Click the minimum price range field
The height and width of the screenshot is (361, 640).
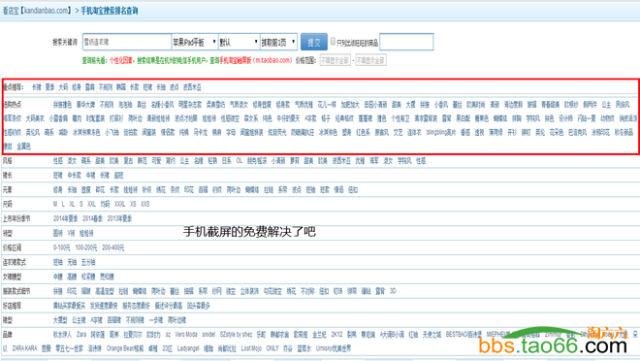pos(335,60)
